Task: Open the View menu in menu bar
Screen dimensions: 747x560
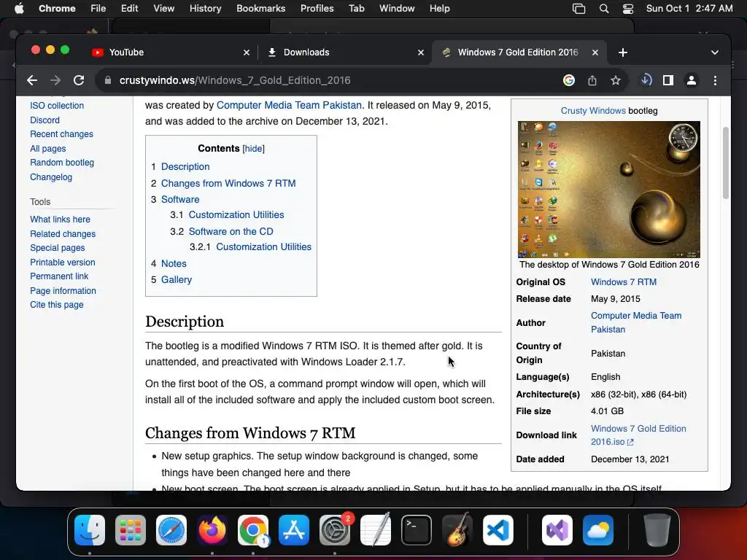Action: pos(163,9)
